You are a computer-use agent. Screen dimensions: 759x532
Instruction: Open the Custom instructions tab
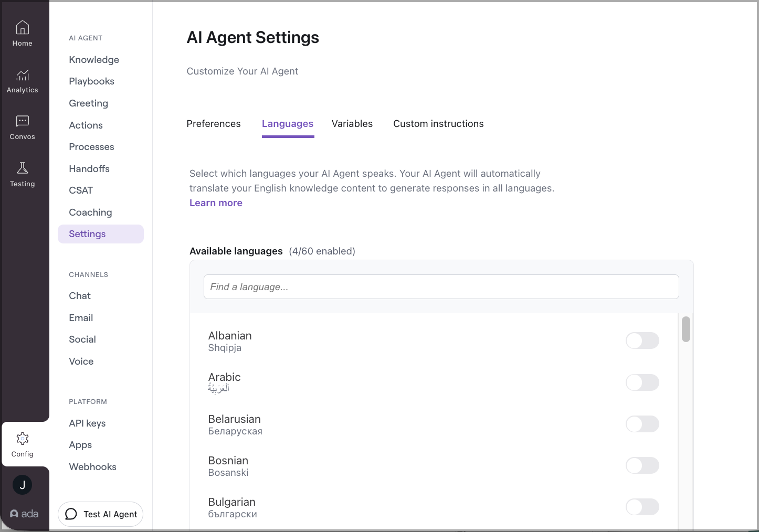point(438,124)
